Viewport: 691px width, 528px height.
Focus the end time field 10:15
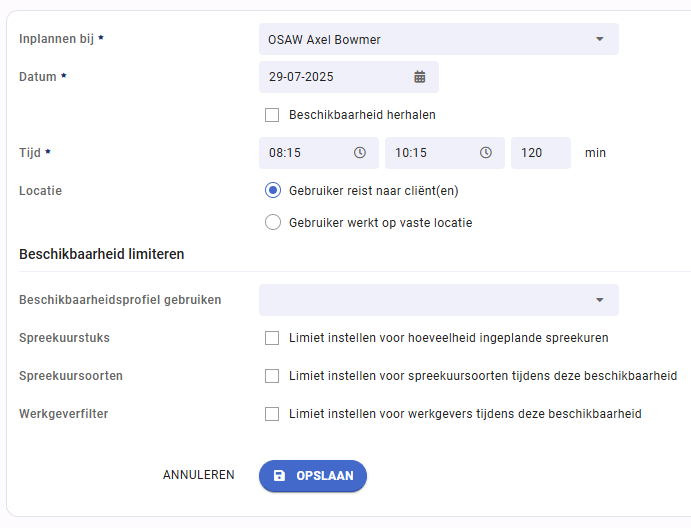point(445,153)
